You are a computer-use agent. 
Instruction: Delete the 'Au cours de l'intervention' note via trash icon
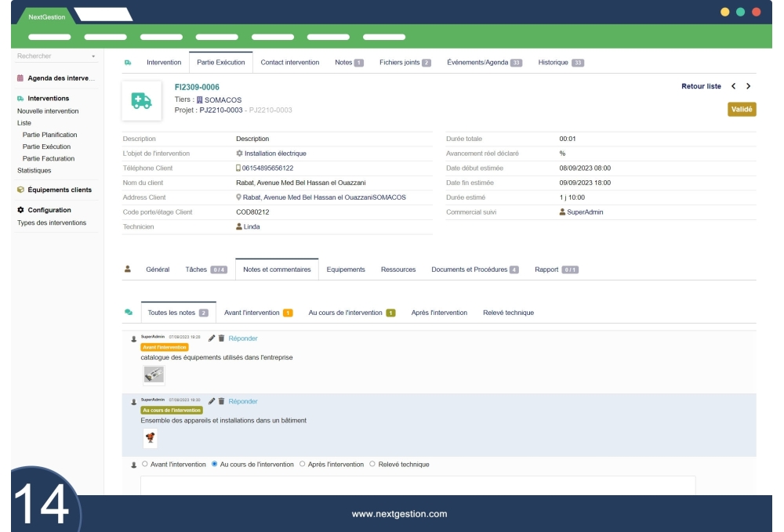[x=221, y=401]
